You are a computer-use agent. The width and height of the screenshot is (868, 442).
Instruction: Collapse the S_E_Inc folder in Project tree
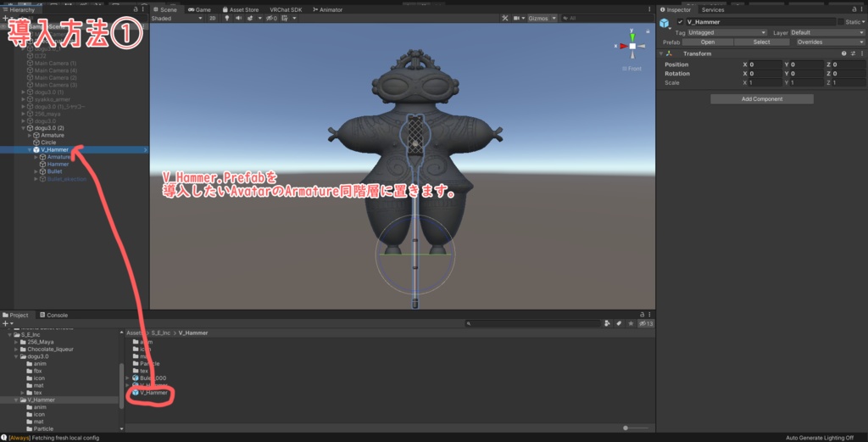point(9,334)
